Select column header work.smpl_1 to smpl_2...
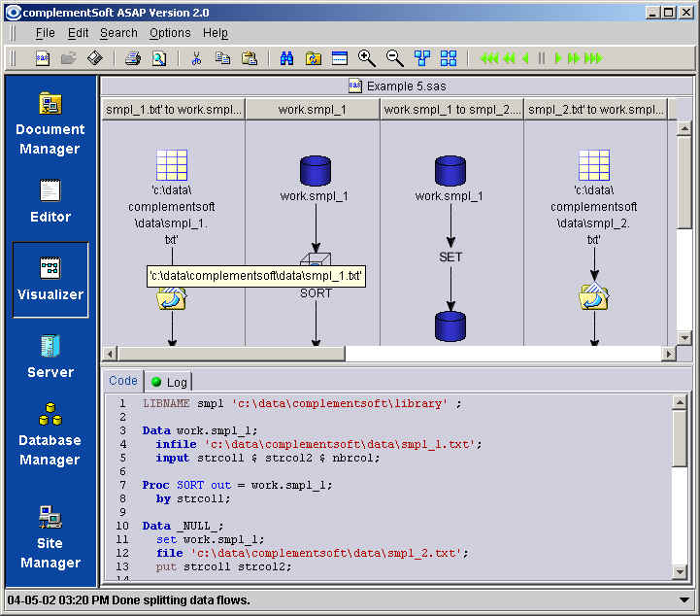Viewport: 700px width, 616px height. (451, 110)
